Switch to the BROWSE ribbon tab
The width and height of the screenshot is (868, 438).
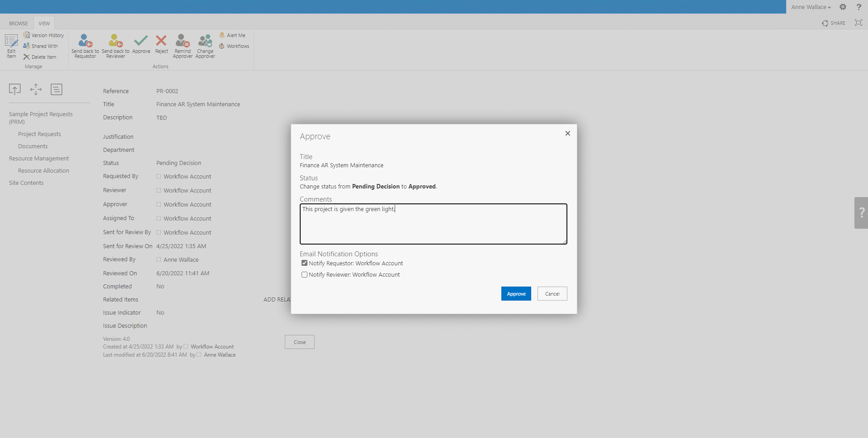pos(19,24)
